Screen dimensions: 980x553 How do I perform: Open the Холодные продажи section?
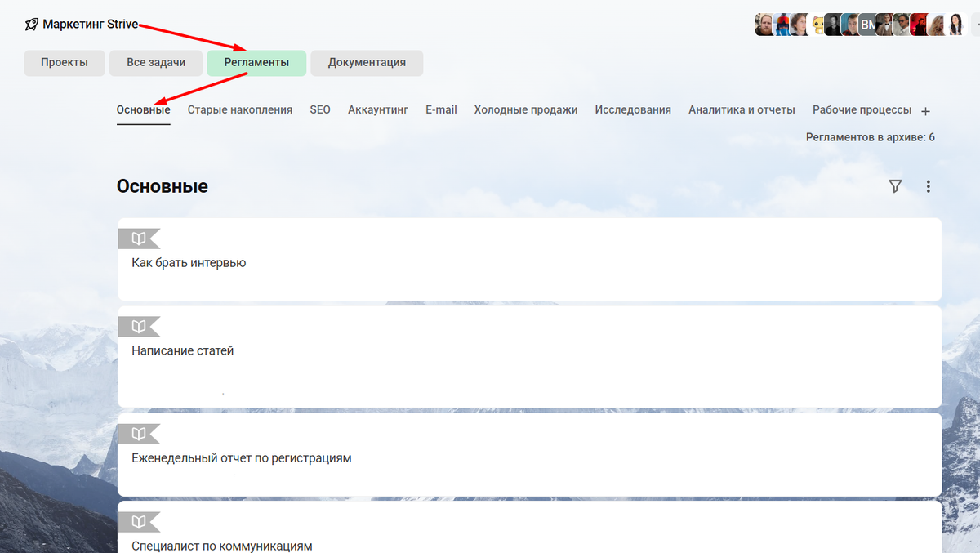point(527,109)
